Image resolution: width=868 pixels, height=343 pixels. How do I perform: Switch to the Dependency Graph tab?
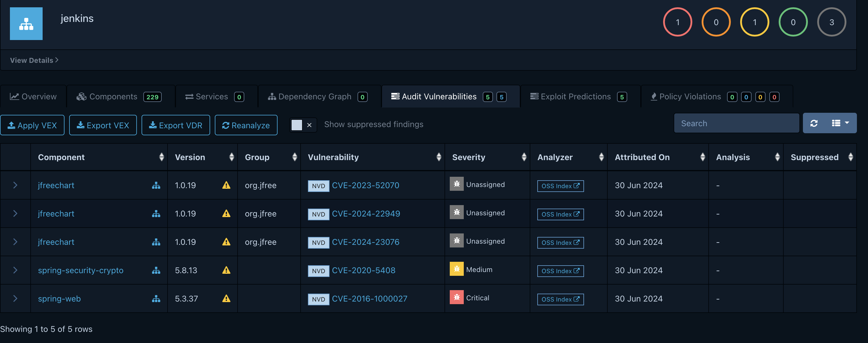tap(319, 97)
